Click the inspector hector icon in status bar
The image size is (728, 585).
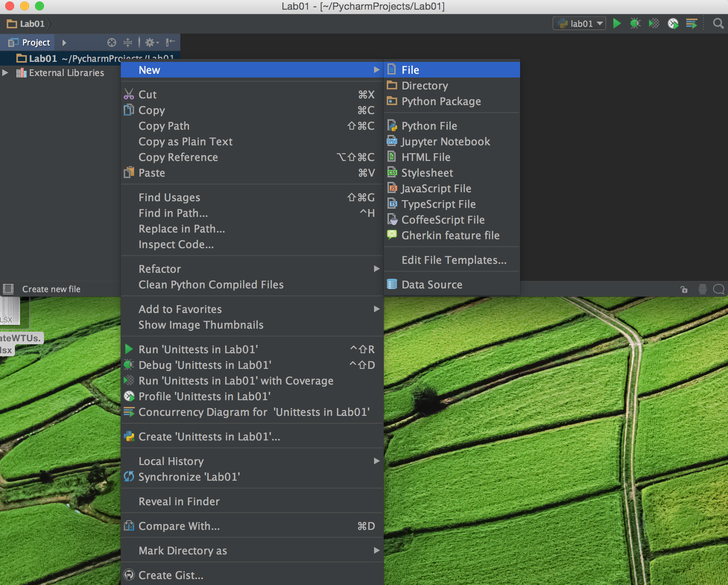tap(702, 289)
